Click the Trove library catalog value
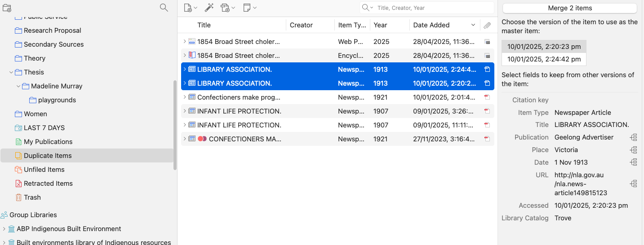644x245 pixels. tap(563, 218)
